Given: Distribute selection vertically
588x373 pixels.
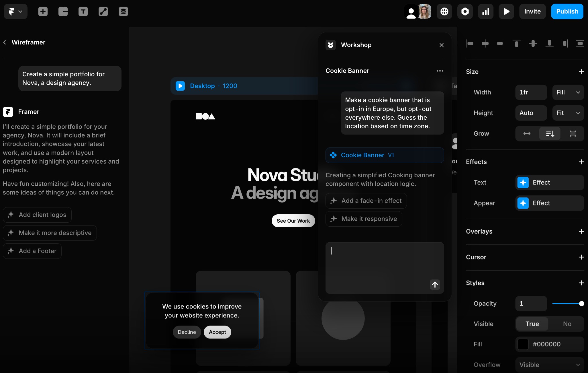Looking at the screenshot, I should [x=580, y=44].
